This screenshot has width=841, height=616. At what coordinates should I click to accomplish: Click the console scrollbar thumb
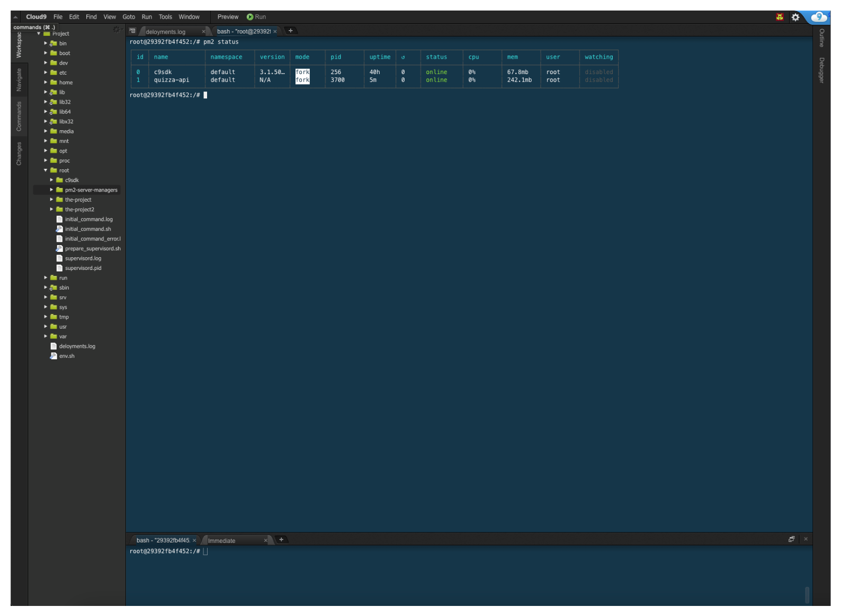click(807, 595)
